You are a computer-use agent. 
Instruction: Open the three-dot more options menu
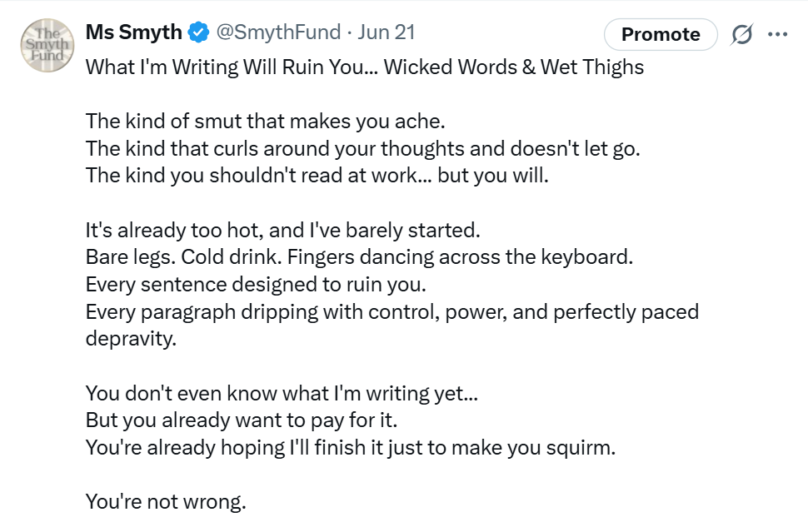(778, 34)
